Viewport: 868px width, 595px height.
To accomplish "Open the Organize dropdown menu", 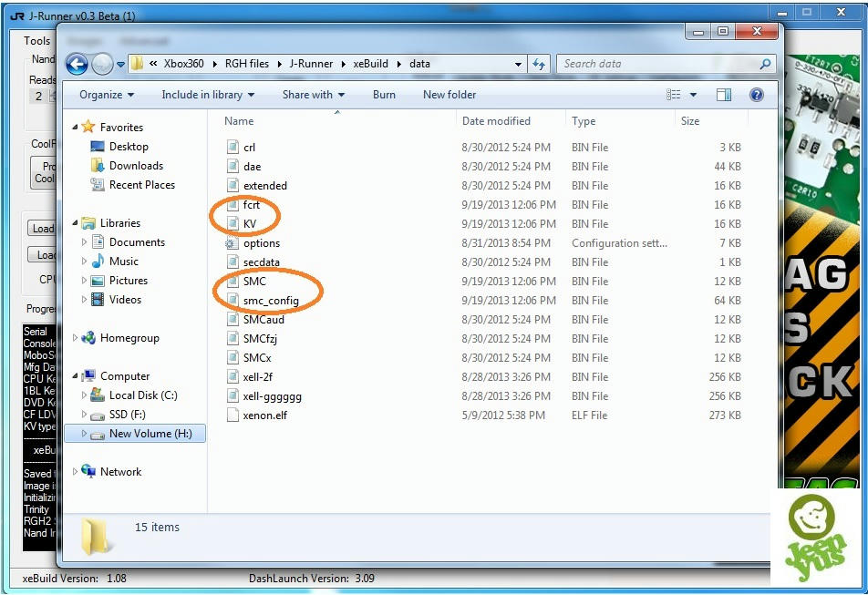I will coord(106,95).
